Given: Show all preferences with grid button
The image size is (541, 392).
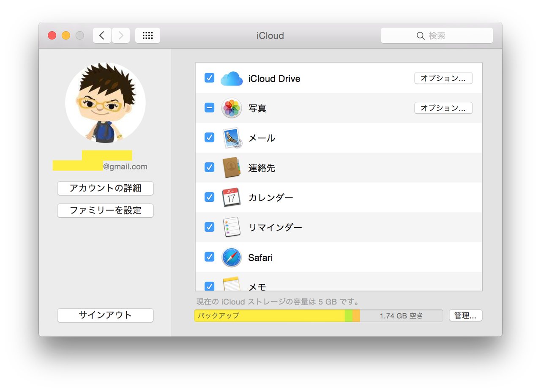Looking at the screenshot, I should coord(148,36).
